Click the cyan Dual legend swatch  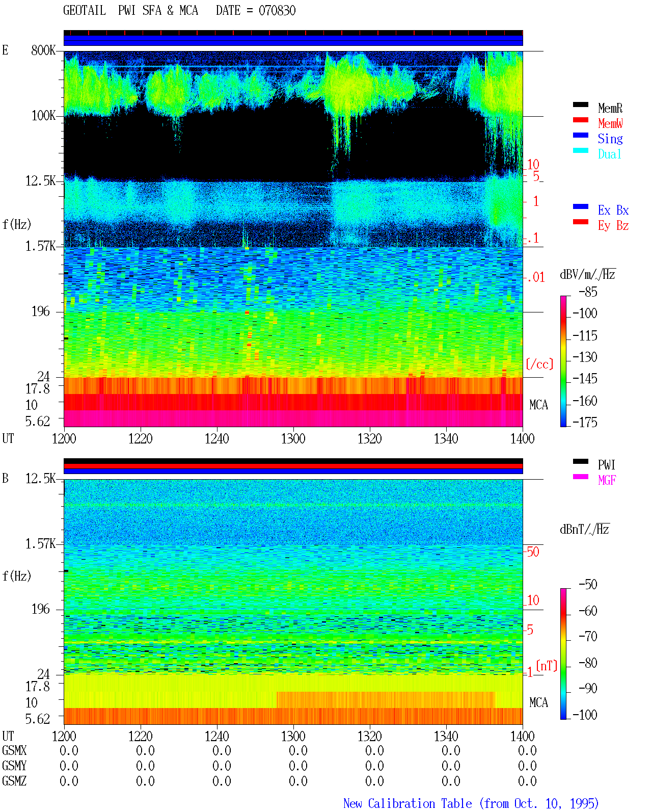click(x=580, y=150)
